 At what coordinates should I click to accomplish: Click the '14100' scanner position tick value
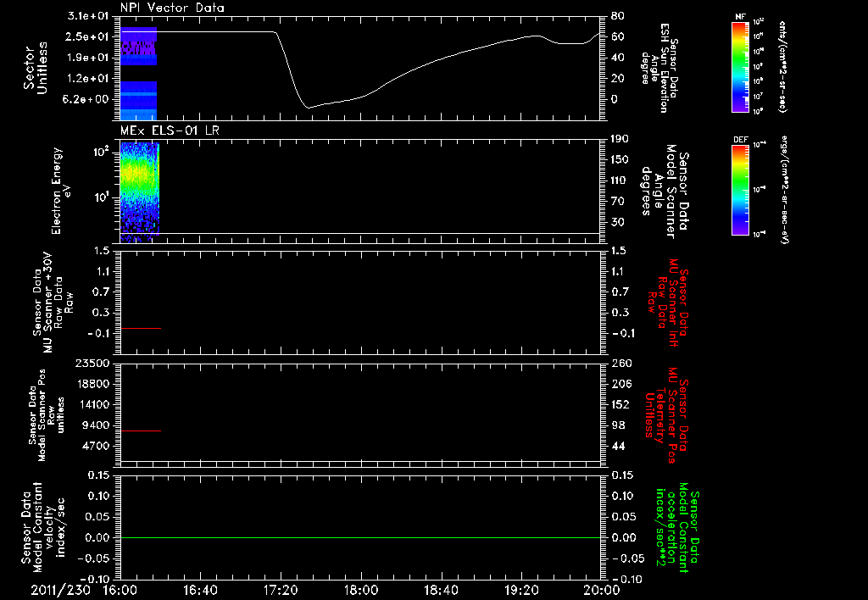coord(92,404)
